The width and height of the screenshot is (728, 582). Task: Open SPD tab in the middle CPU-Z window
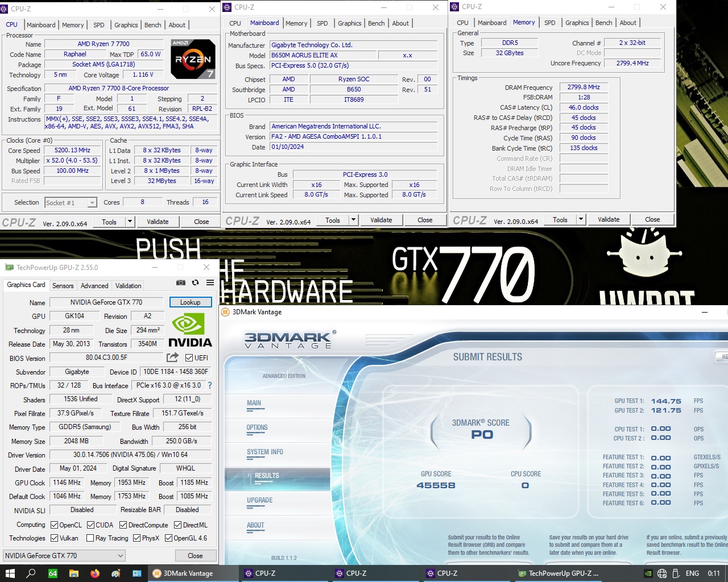322,23
